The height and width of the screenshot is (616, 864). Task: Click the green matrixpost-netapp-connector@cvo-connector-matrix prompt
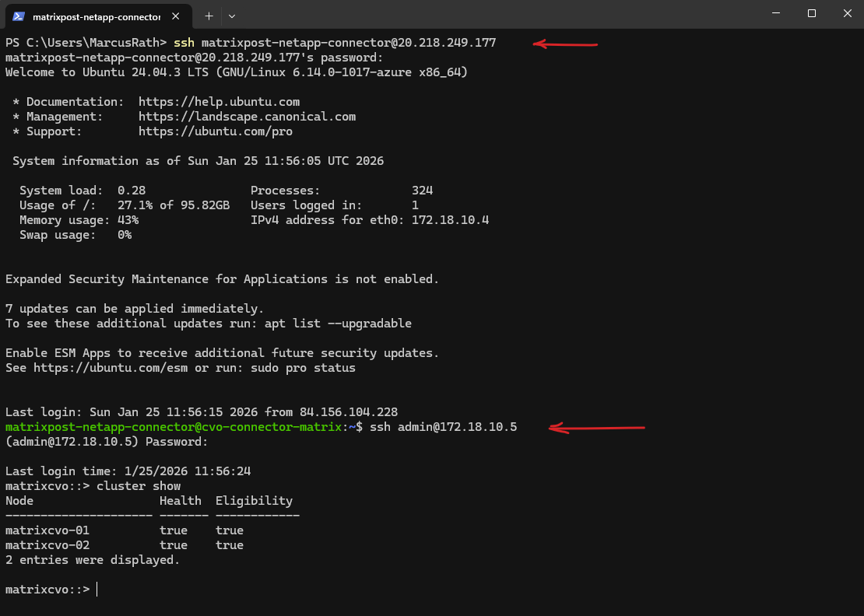pyautogui.click(x=174, y=427)
